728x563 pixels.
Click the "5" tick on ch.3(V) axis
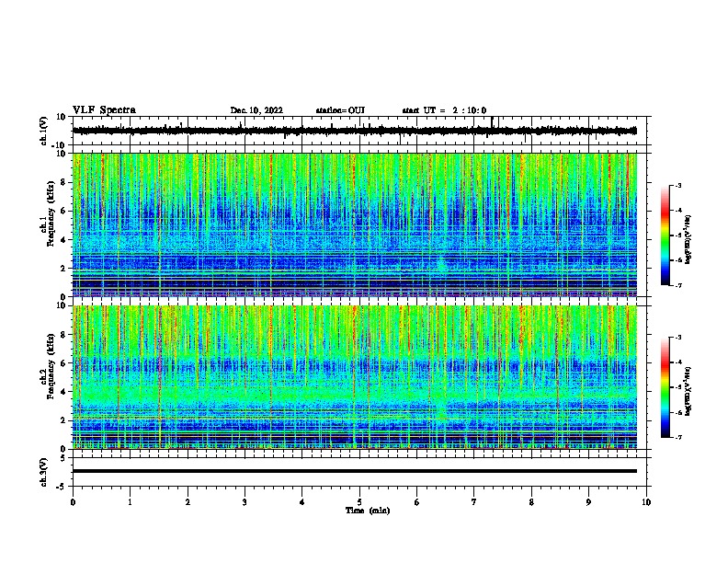(64, 458)
